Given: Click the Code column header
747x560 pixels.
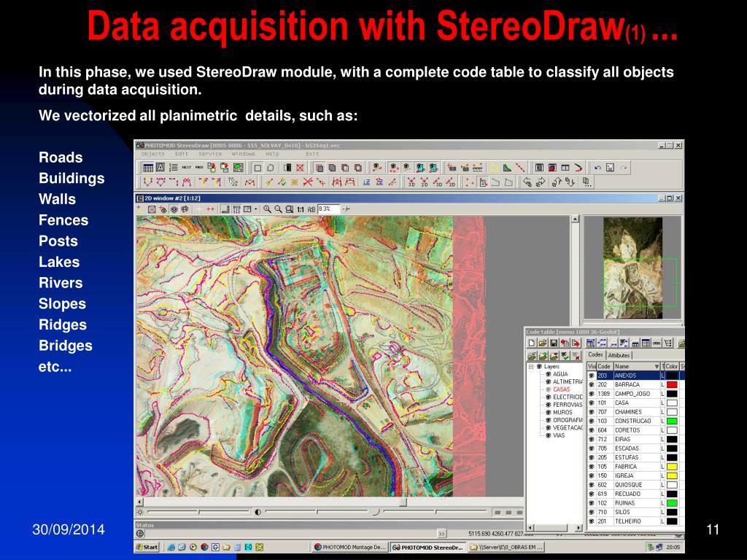Looking at the screenshot, I should [x=603, y=366].
